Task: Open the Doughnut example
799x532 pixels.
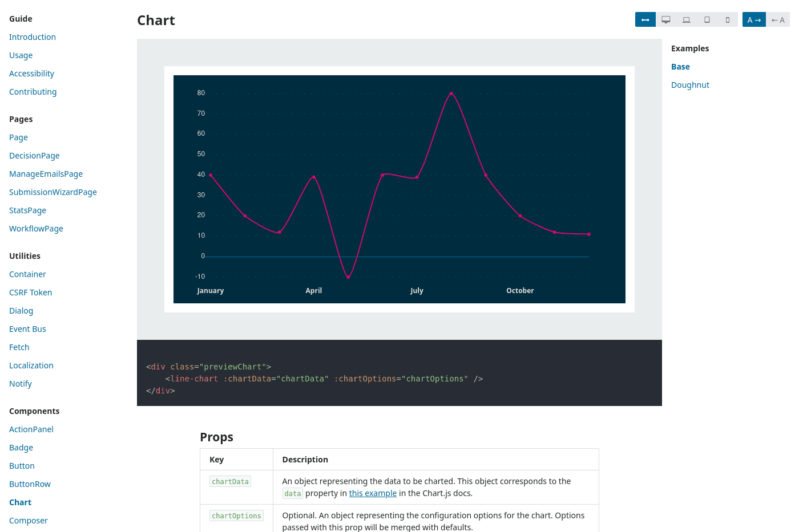Action: pos(690,84)
